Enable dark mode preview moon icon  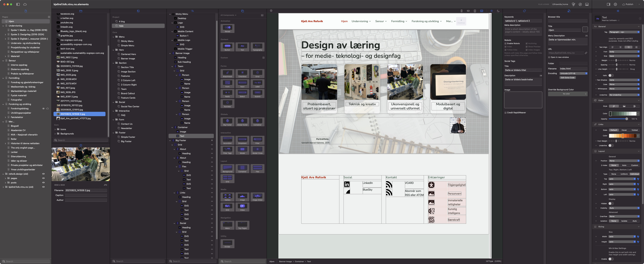click(x=498, y=11)
